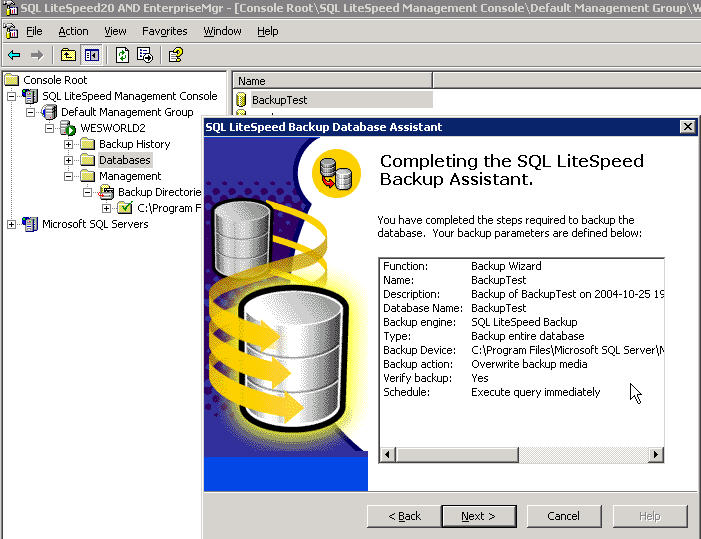
Task: Click the Export List toolbar icon
Action: coord(145,55)
